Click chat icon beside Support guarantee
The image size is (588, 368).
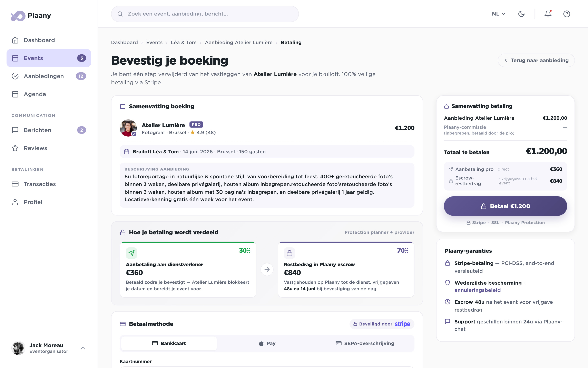[x=448, y=321]
